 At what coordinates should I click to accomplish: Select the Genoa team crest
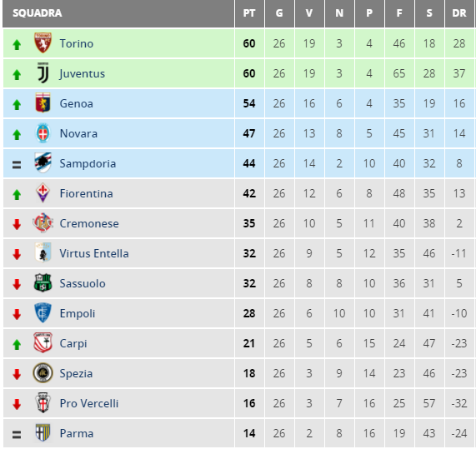[x=43, y=102]
